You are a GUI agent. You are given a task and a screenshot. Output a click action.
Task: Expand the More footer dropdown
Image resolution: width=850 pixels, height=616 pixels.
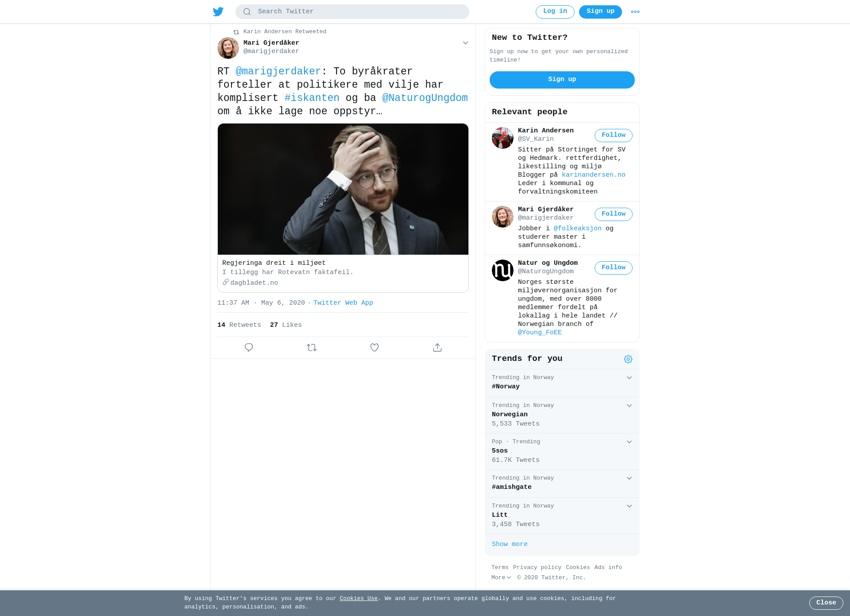click(501, 577)
